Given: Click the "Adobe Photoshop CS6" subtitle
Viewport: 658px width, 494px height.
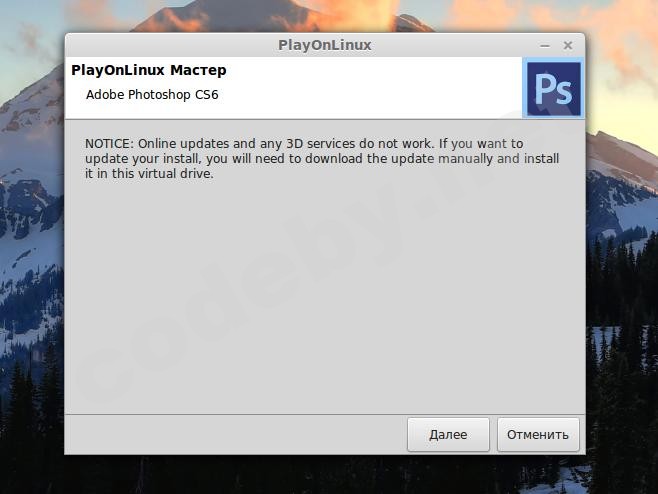Looking at the screenshot, I should [152, 96].
